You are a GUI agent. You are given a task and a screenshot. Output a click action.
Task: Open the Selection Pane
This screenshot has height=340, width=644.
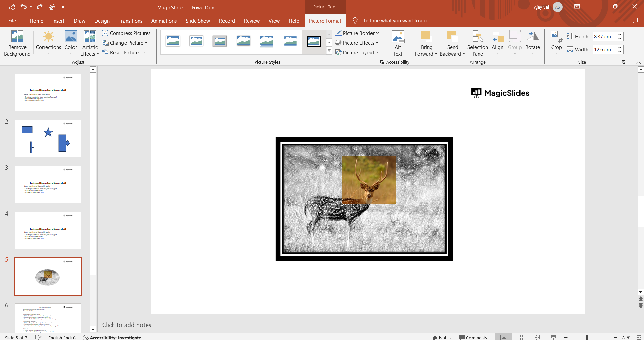click(x=477, y=43)
